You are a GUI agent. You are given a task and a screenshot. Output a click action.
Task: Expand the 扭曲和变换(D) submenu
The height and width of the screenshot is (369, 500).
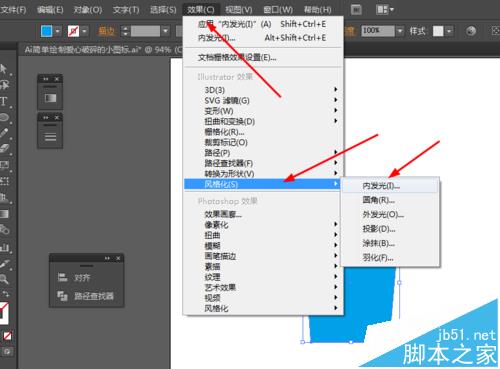tap(263, 121)
